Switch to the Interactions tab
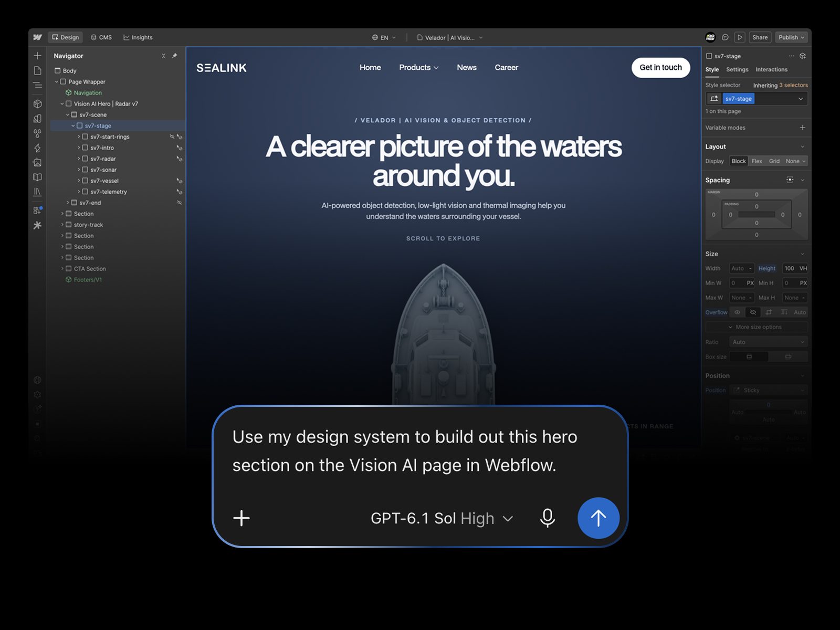 (x=771, y=69)
